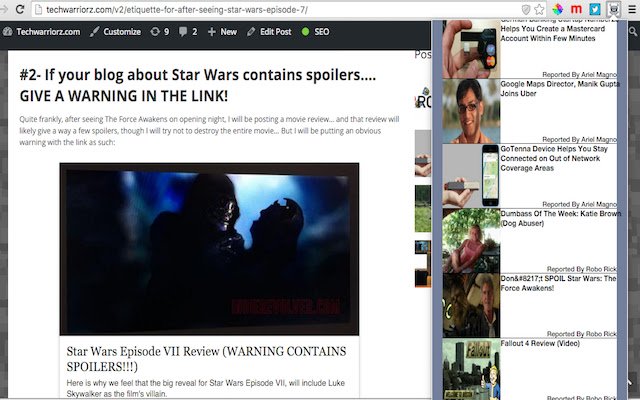The image size is (640, 400).
Task: Click Edit Post in the admin bar
Action: click(x=269, y=32)
